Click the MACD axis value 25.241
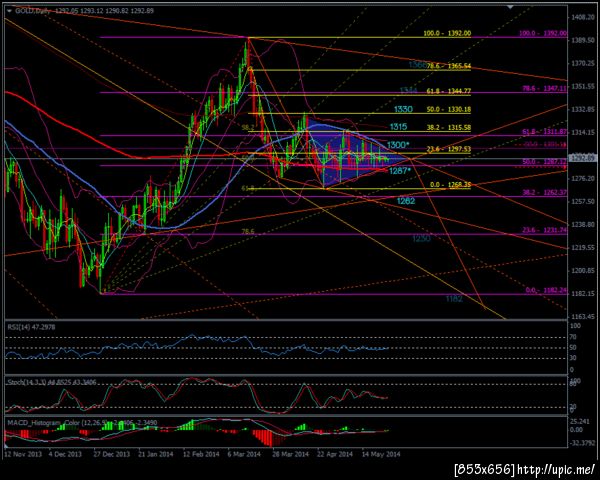This screenshot has height=480, width=600. coord(580,422)
